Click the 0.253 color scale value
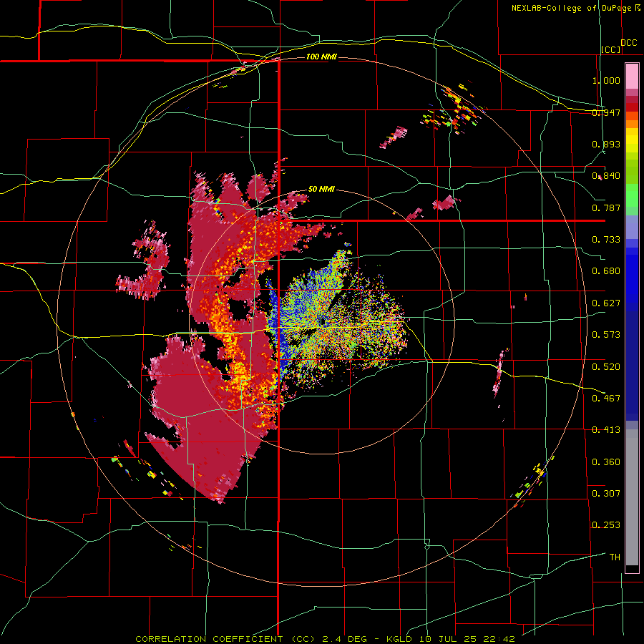644x644 pixels. [x=606, y=525]
